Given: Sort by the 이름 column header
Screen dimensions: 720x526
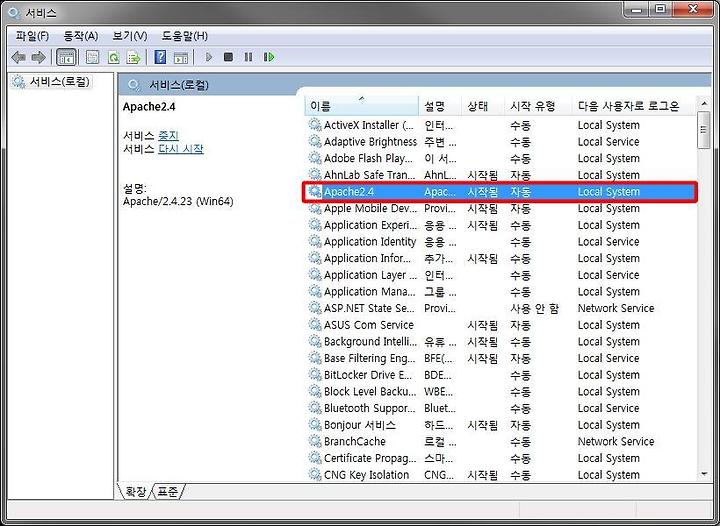Looking at the screenshot, I should [361, 106].
